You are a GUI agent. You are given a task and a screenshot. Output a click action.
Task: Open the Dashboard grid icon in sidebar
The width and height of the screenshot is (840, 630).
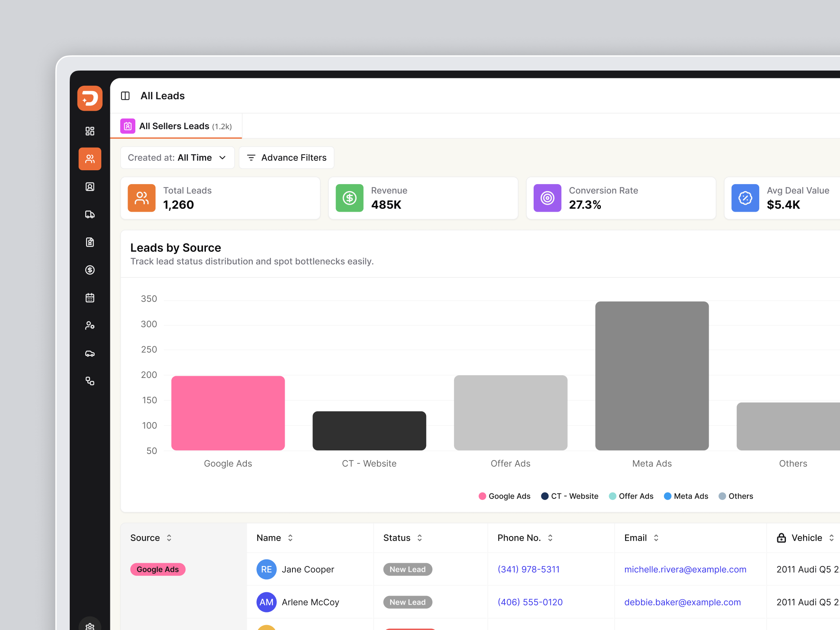pos(90,131)
